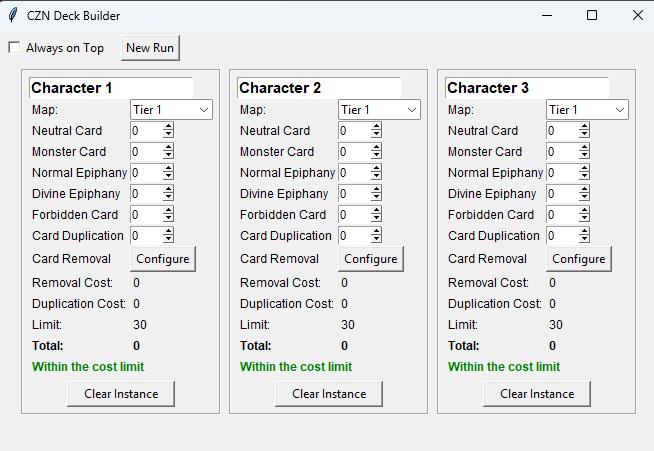The image size is (654, 451).
Task: Increase Character 1 Monster Card count
Action: click(x=168, y=147)
